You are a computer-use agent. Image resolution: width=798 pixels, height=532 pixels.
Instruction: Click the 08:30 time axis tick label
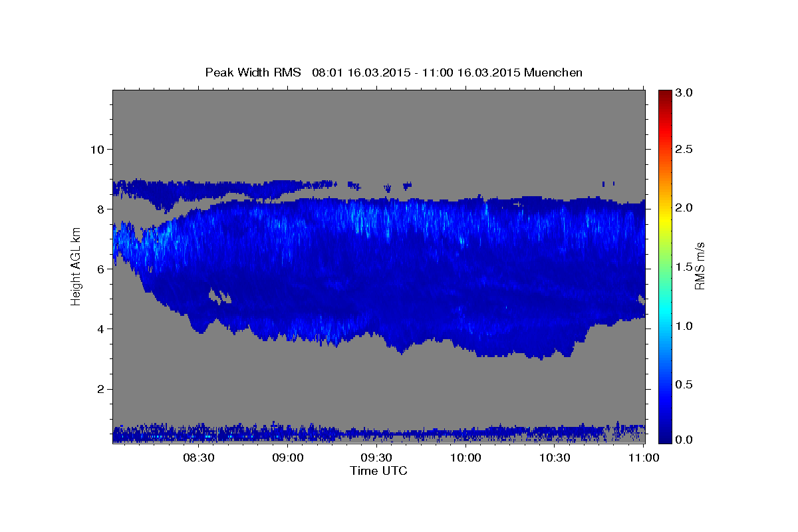199,458
